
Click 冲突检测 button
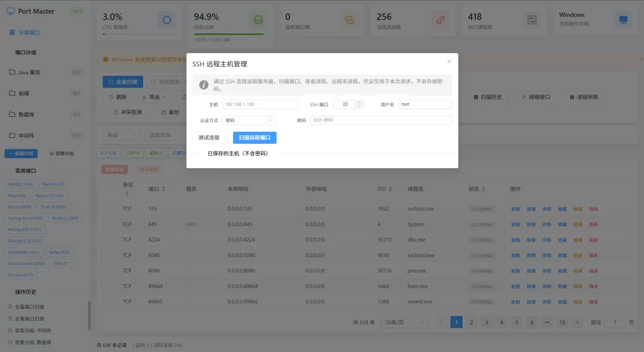tap(128, 112)
